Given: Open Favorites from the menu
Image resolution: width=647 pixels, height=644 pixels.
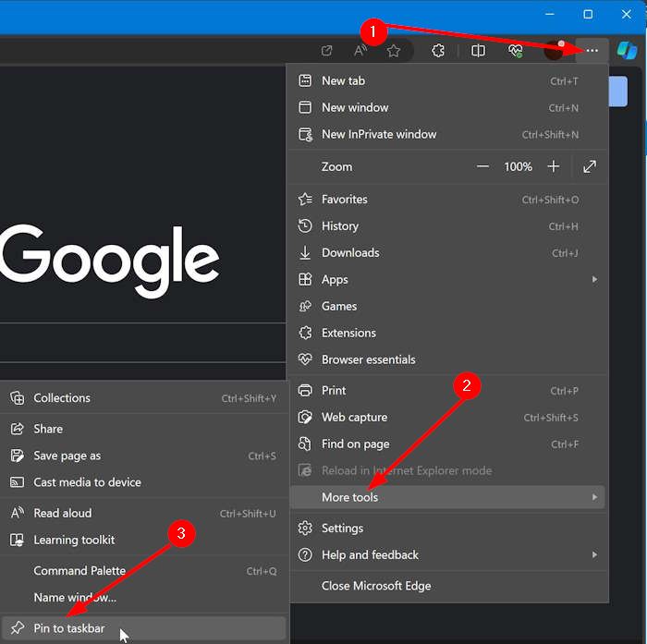Looking at the screenshot, I should click(447, 200).
